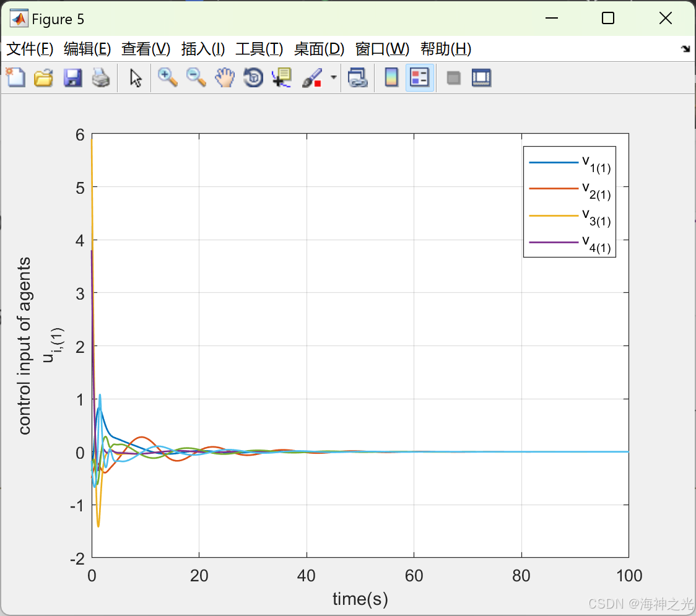Open the 查看(V) menu
This screenshot has height=616, width=696.
(146, 49)
